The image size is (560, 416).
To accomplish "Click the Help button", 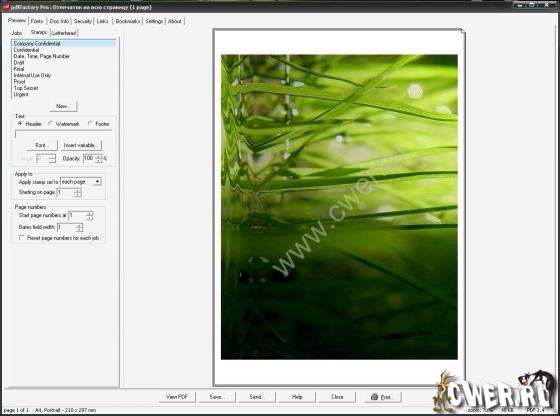I will tap(297, 397).
